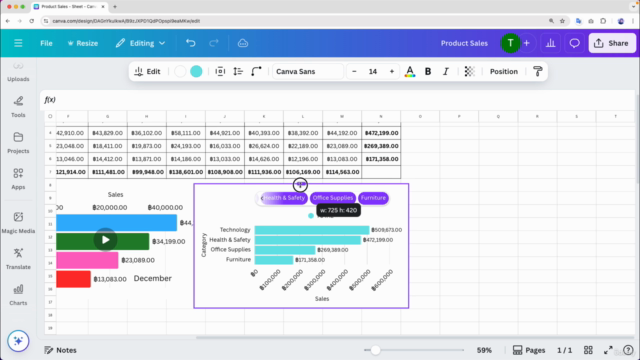Screen dimensions: 640x360
Task: Open the Canva Sans font dropdown
Action: [x=308, y=71]
